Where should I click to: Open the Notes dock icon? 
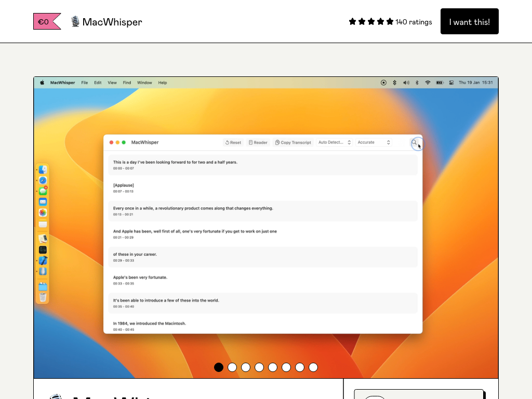[x=43, y=223]
